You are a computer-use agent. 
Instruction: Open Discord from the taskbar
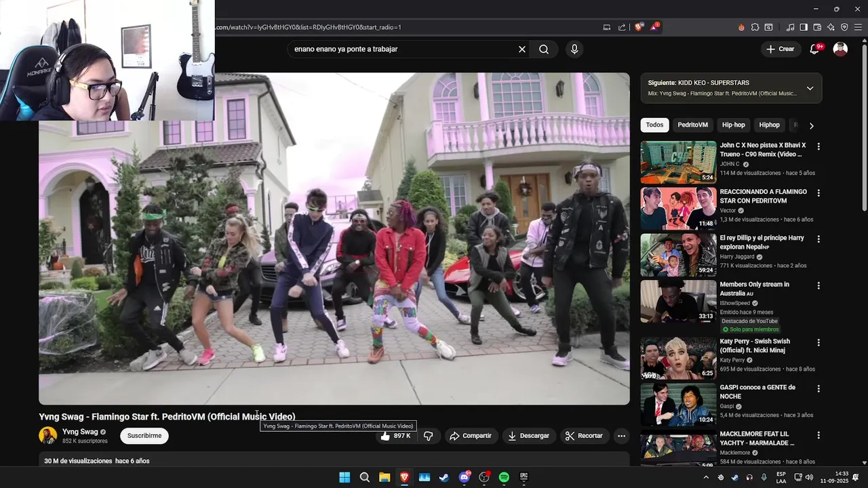[x=465, y=477]
